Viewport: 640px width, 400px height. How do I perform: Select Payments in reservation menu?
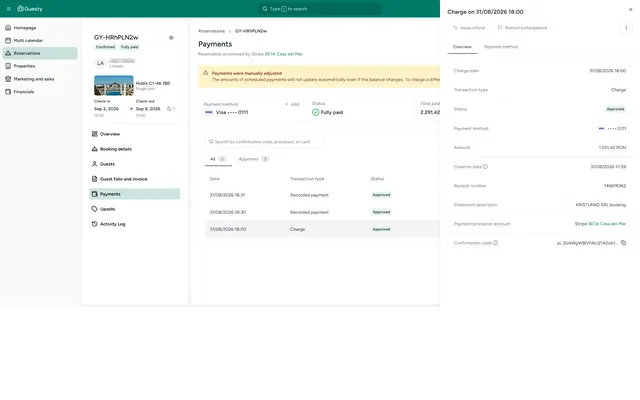pos(134,194)
